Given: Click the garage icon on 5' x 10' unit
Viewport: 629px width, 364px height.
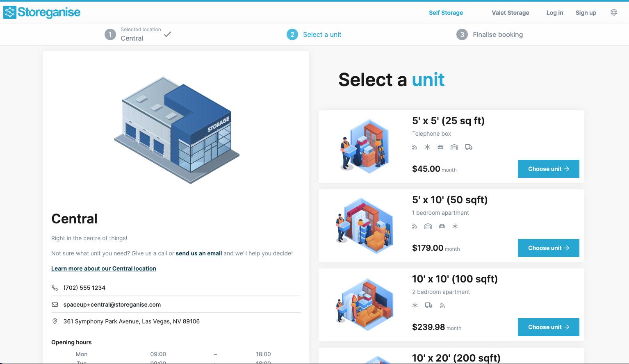Looking at the screenshot, I should click(428, 226).
